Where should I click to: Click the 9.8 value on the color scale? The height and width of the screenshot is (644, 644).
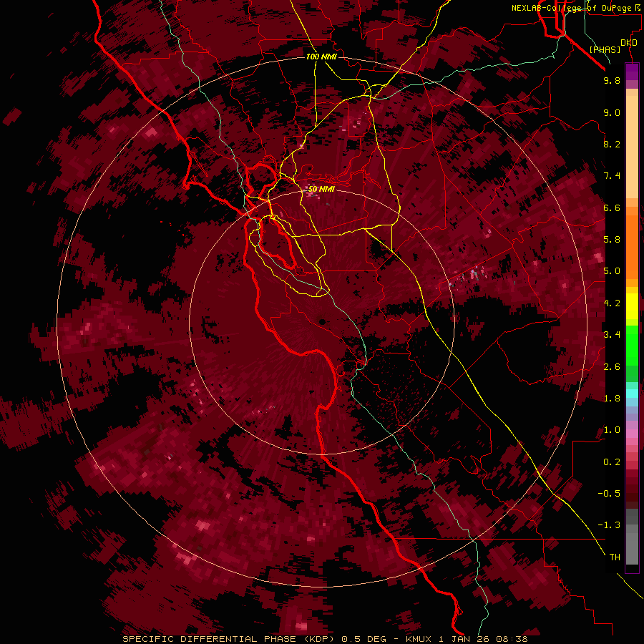(x=612, y=80)
